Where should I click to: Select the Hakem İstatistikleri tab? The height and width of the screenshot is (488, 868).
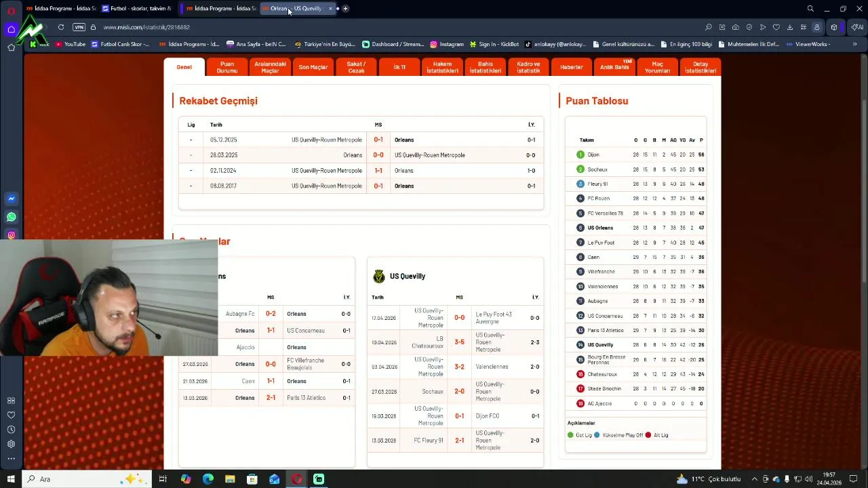[x=442, y=67]
